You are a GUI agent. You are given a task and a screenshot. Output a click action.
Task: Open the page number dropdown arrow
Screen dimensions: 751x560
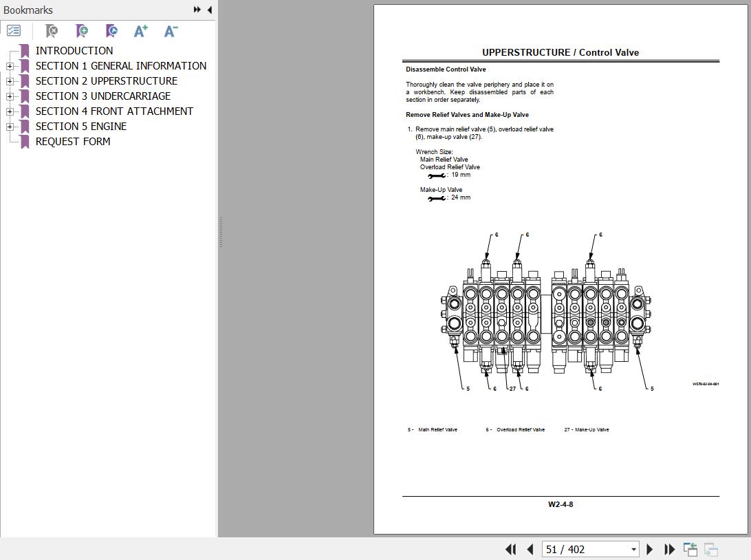pyautogui.click(x=633, y=550)
